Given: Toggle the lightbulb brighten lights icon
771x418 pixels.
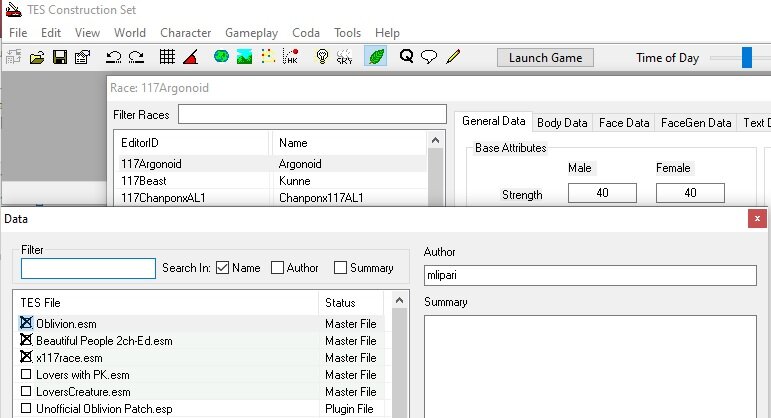Looking at the screenshot, I should tap(322, 57).
